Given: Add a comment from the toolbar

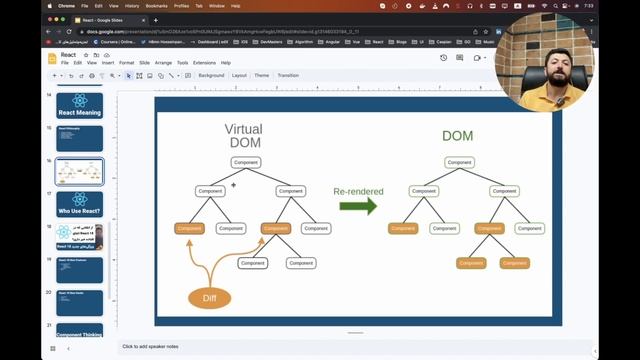Looking at the screenshot, I should 188,76.
